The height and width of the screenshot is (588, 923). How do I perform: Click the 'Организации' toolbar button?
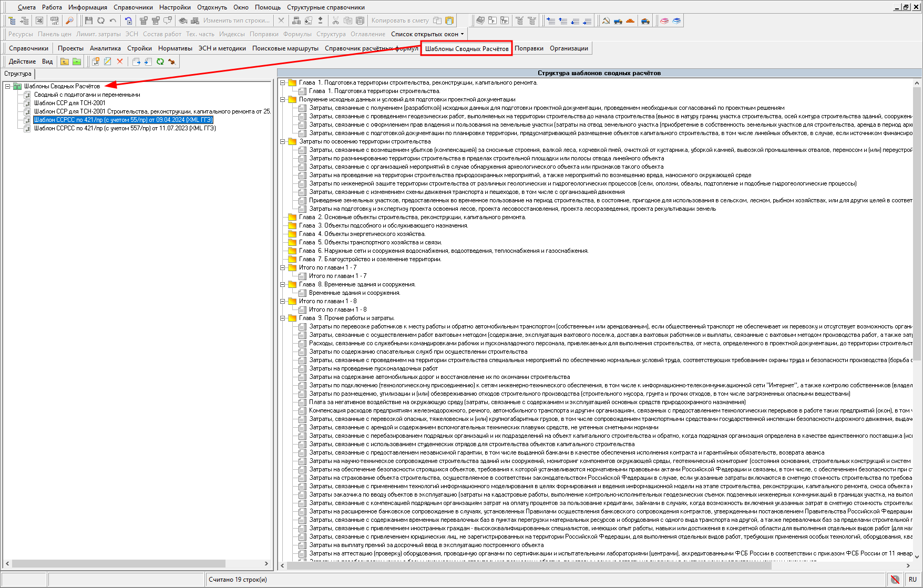click(x=569, y=48)
